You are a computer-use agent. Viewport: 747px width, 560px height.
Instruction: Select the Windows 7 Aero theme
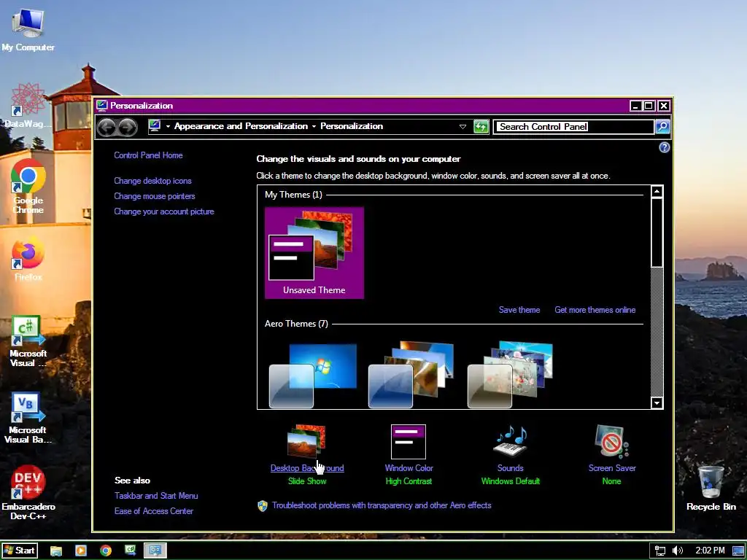[x=313, y=375]
